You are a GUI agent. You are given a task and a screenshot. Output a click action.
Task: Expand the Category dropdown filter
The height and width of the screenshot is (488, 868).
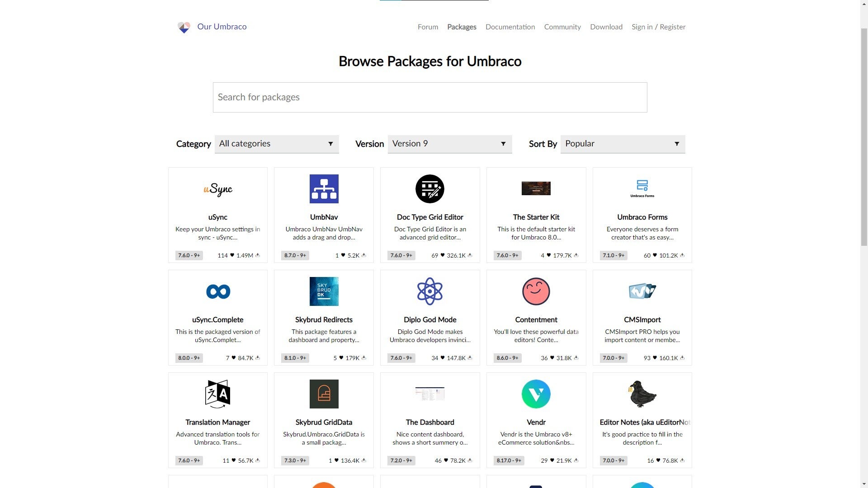tap(277, 144)
